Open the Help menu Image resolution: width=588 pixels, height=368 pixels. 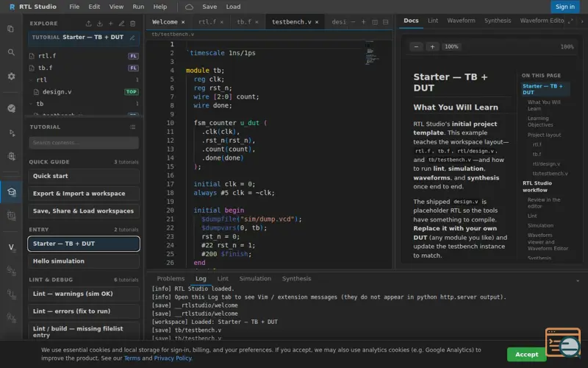(x=160, y=7)
